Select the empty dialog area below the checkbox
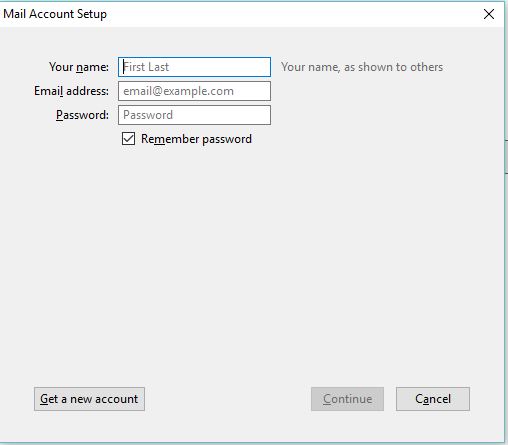The image size is (508, 445). click(x=252, y=263)
